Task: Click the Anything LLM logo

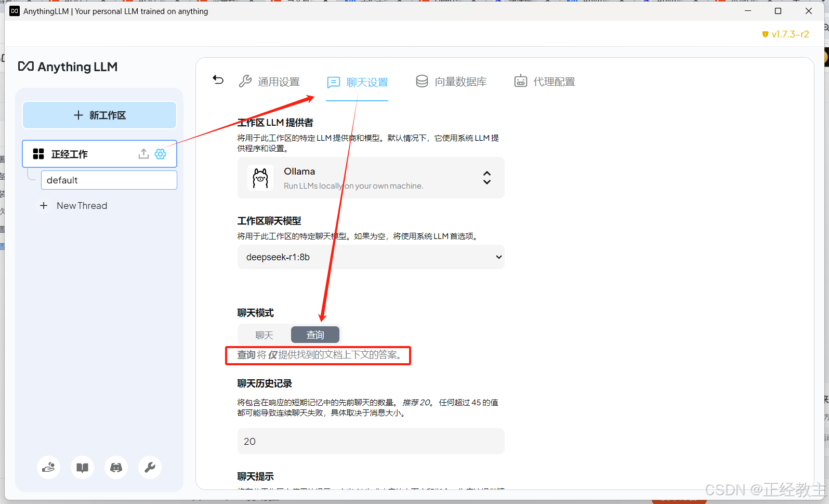Action: point(68,67)
